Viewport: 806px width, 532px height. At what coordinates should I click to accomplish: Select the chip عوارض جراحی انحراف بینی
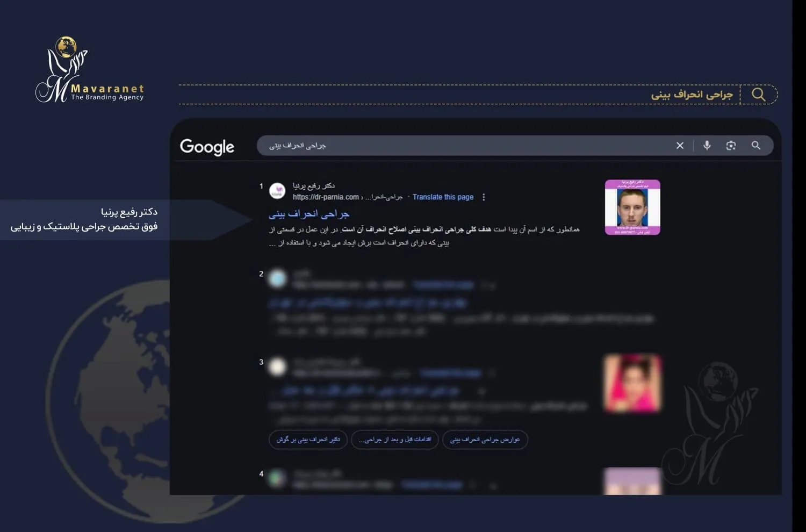[485, 440]
